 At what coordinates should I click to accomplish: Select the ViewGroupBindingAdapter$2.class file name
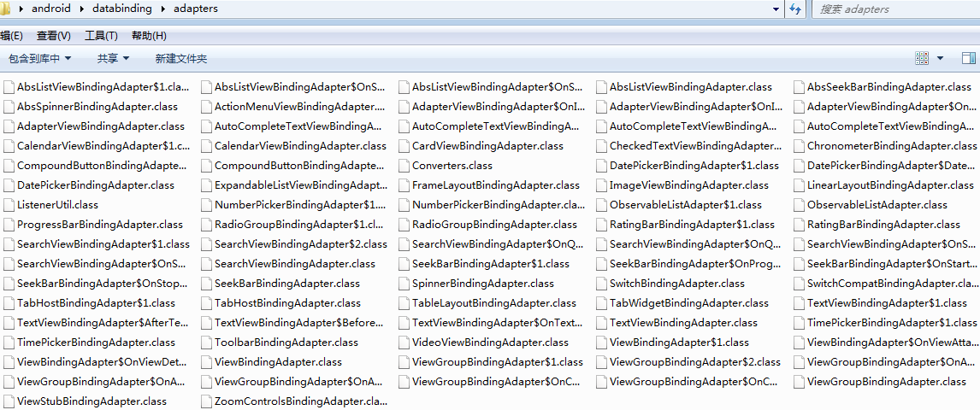point(695,362)
